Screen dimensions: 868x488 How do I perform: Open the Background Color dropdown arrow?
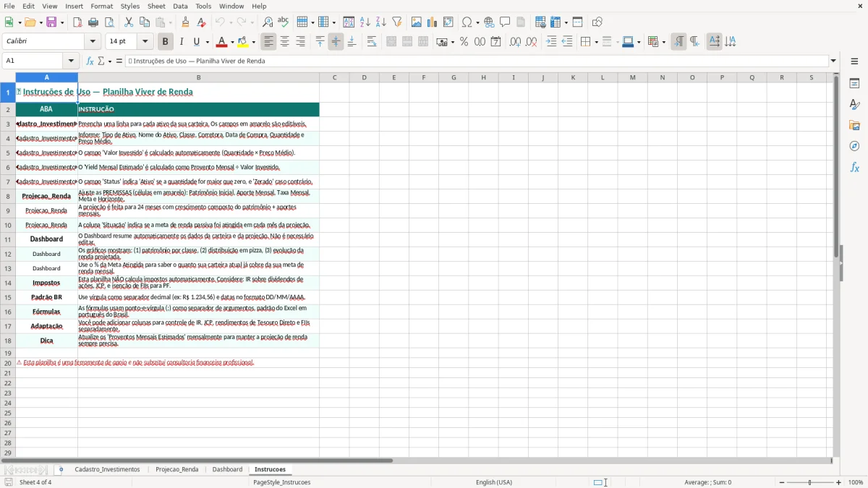point(254,42)
